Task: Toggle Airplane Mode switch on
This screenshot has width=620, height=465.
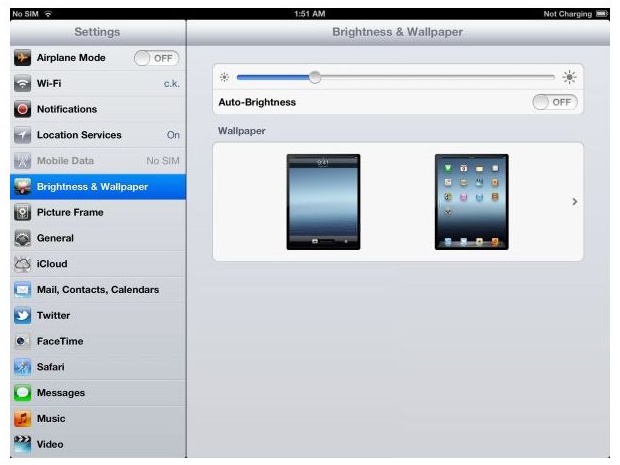Action: click(x=157, y=58)
